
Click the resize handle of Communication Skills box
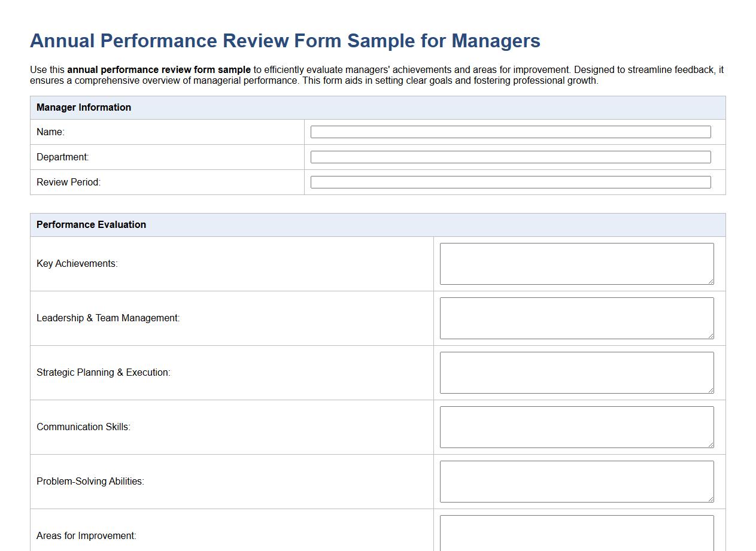point(711,445)
